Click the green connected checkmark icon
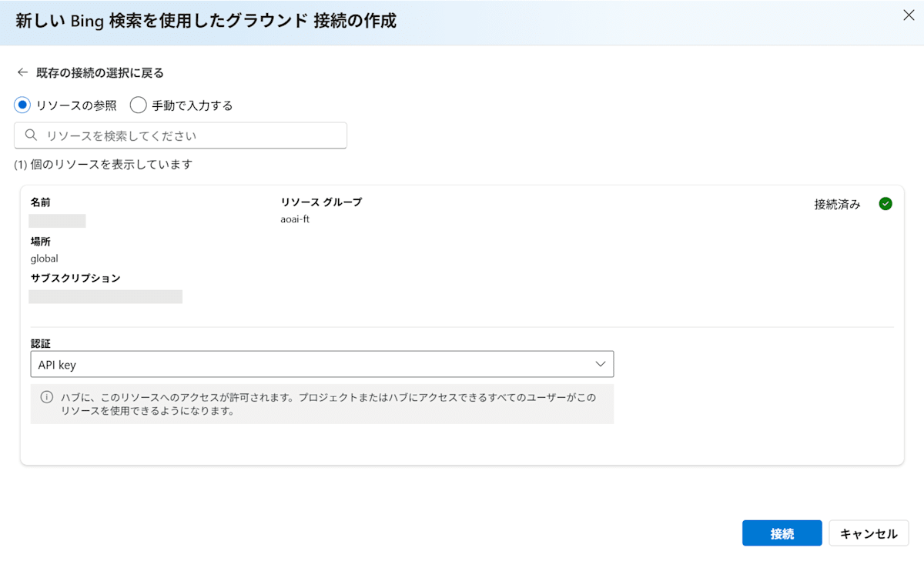This screenshot has height=561, width=924. (x=885, y=204)
